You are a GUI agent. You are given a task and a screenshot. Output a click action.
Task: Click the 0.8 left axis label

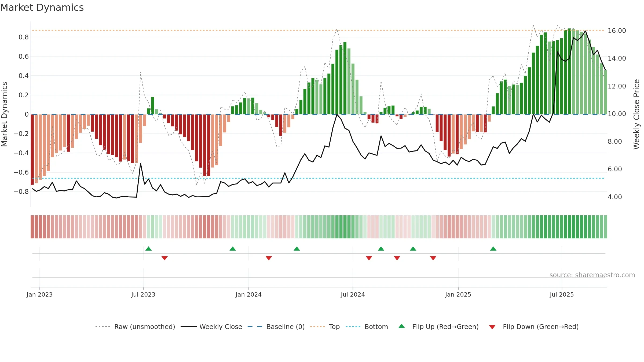coord(24,37)
